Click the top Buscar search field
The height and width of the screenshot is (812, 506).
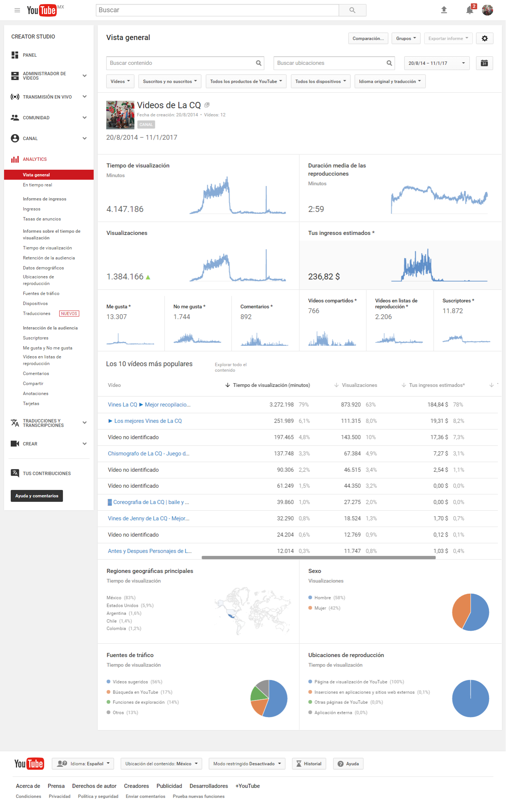[217, 10]
